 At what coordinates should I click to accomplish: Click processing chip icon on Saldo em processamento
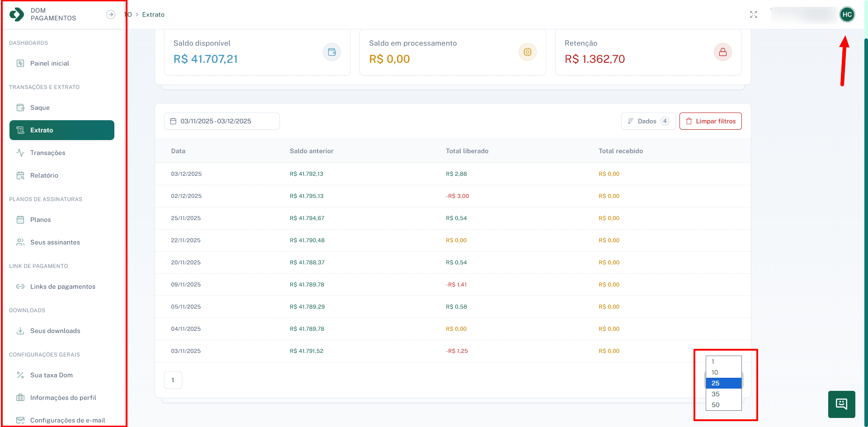[527, 52]
